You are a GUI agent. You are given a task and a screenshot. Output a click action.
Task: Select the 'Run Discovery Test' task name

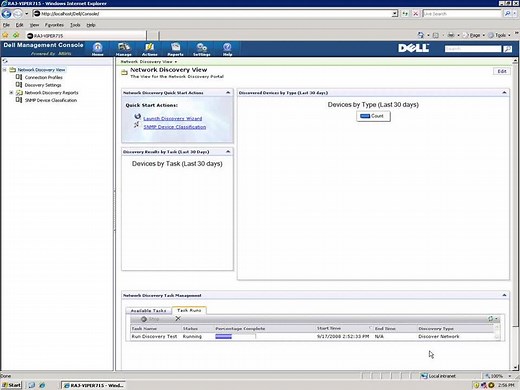pyautogui.click(x=154, y=336)
